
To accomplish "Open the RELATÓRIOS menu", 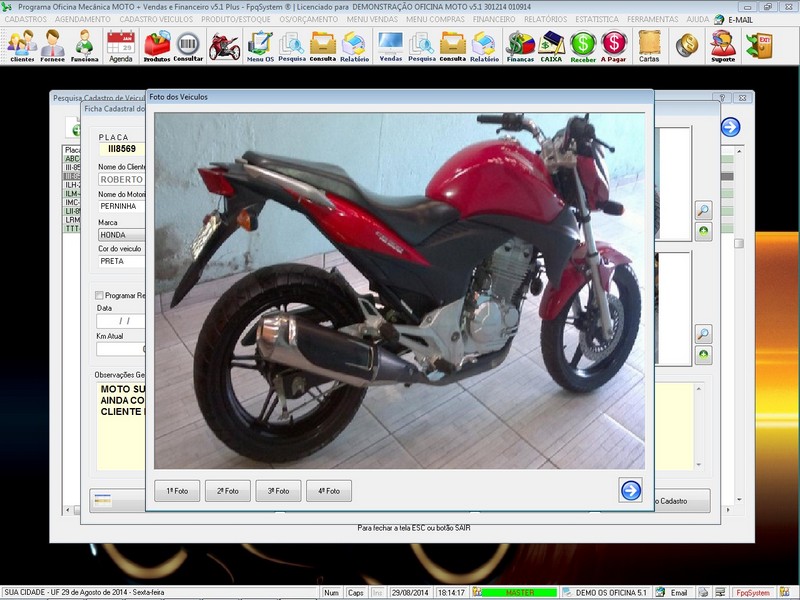I will [545, 19].
